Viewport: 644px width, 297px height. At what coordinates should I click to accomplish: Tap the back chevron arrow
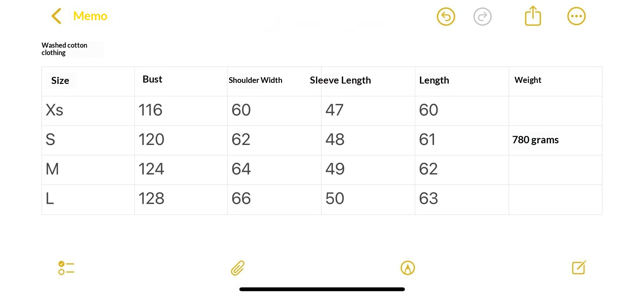(56, 16)
